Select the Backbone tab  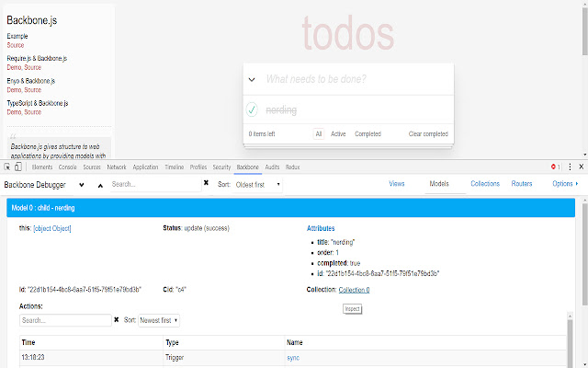click(247, 167)
